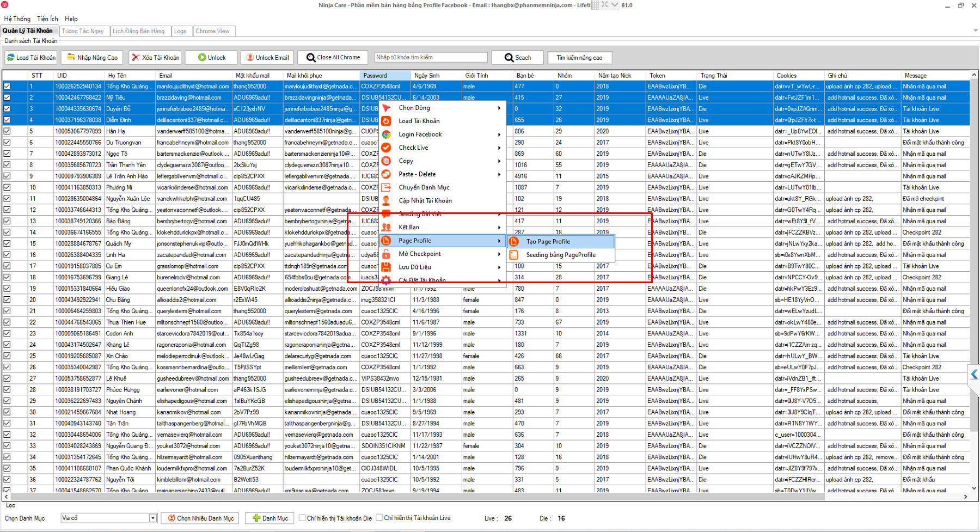Expand the Lưu Dữ Liệu submenu arrow
The image size is (980, 532).
[x=499, y=267]
